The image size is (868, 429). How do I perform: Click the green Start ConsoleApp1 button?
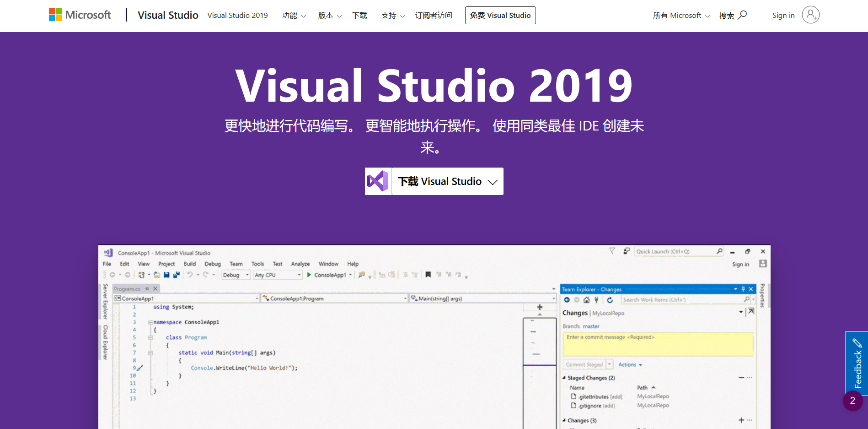(x=327, y=275)
